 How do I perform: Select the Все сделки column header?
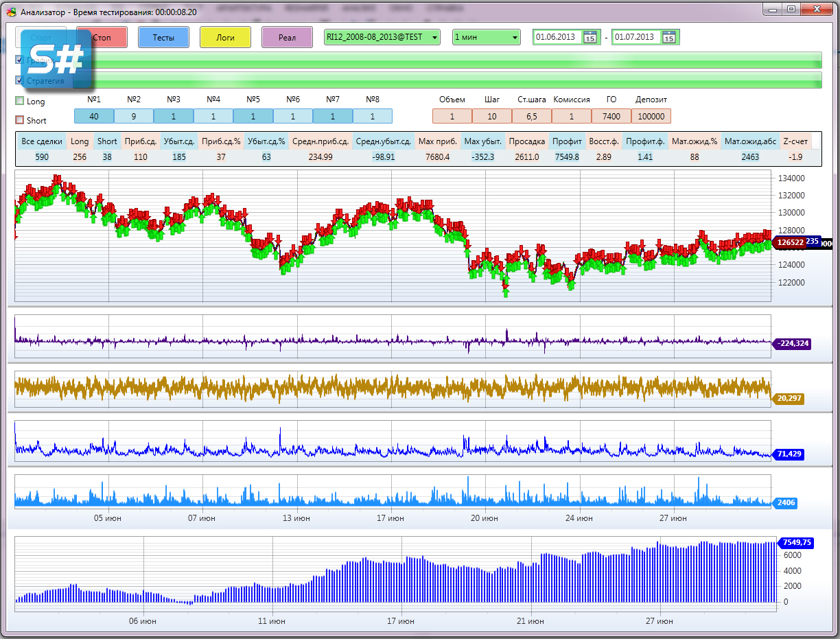(42, 142)
